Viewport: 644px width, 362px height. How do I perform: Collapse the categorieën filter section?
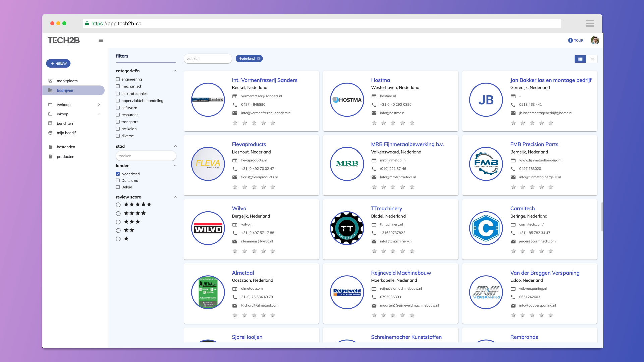175,71
